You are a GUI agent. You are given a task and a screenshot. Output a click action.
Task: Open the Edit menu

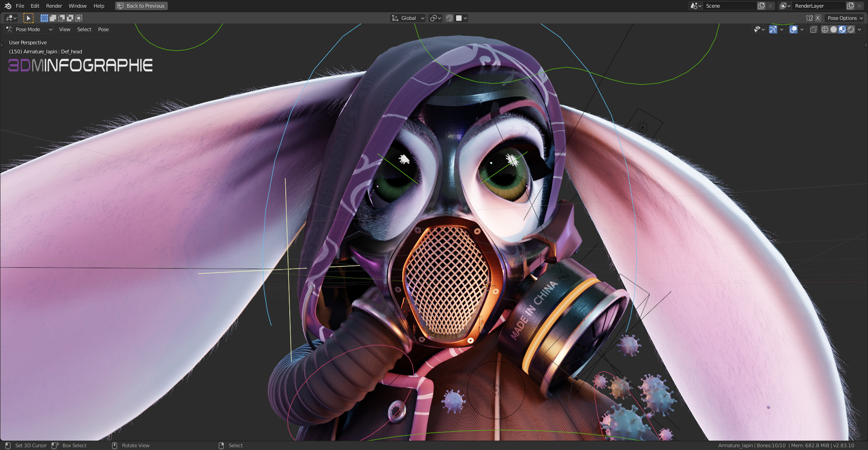point(35,6)
